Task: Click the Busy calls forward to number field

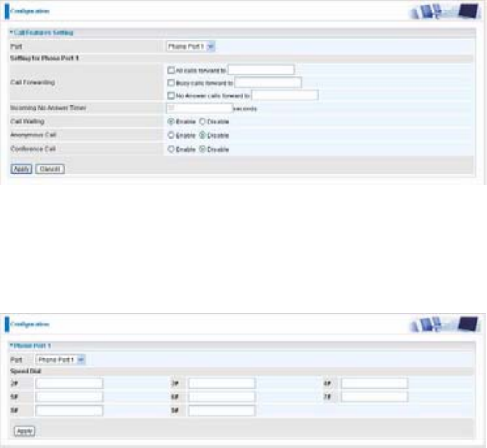Action: click(268, 83)
